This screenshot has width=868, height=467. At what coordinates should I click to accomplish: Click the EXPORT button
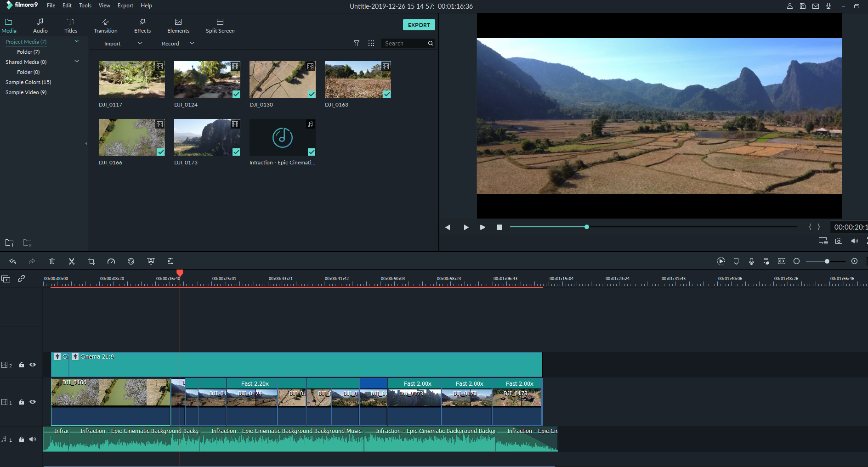(x=419, y=25)
